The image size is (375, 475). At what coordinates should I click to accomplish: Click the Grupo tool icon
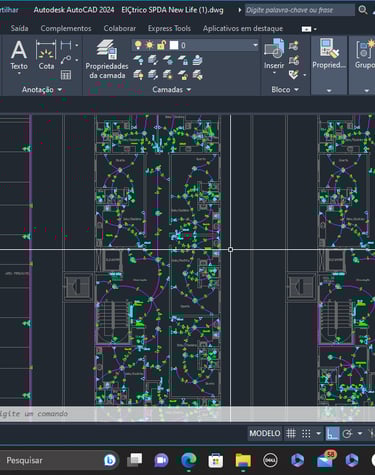365,54
